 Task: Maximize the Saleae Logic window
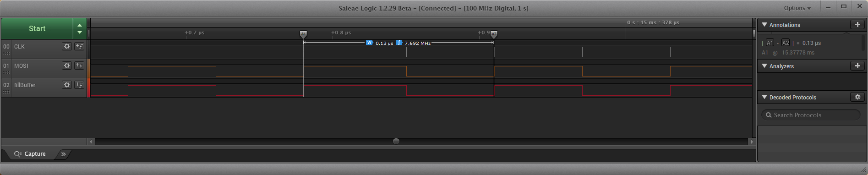click(x=844, y=7)
